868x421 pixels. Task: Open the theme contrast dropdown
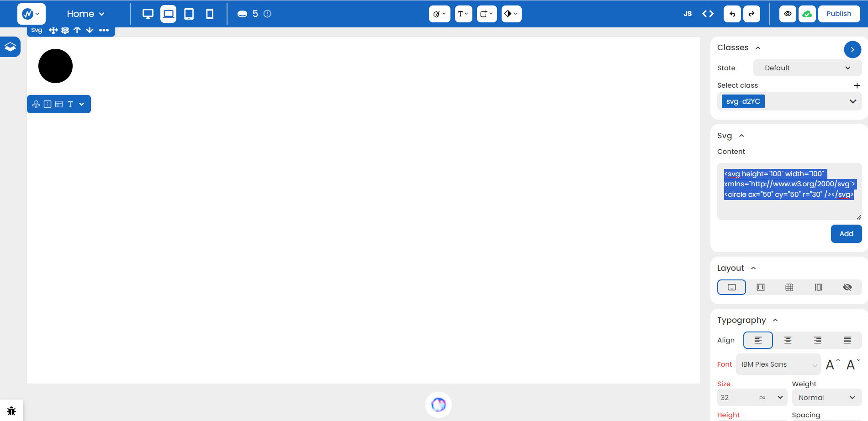511,14
